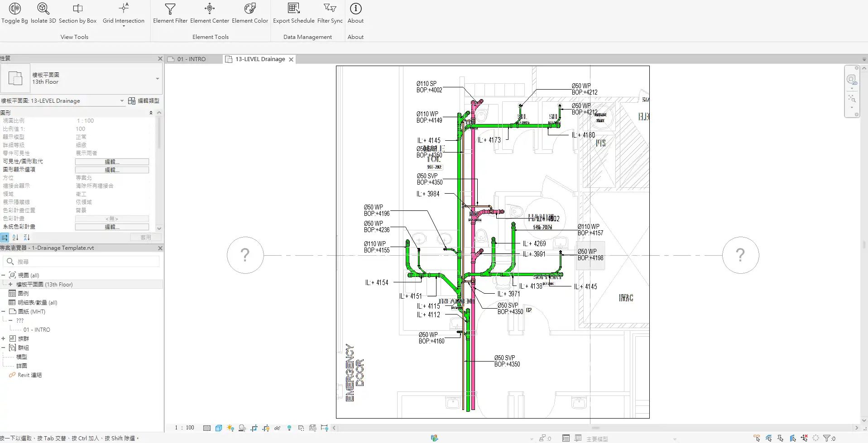The image size is (868, 443).
Task: Select the 圖例 legends item
Action: (x=23, y=294)
